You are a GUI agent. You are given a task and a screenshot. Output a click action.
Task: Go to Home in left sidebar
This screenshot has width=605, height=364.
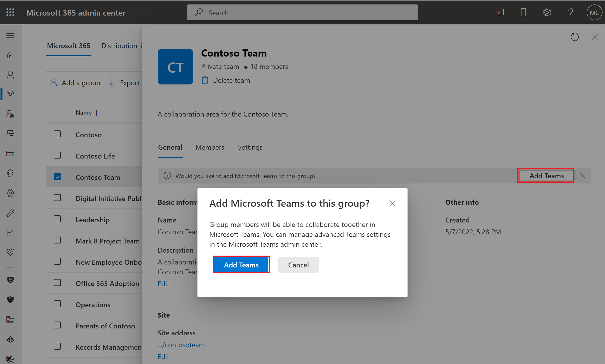pyautogui.click(x=10, y=55)
